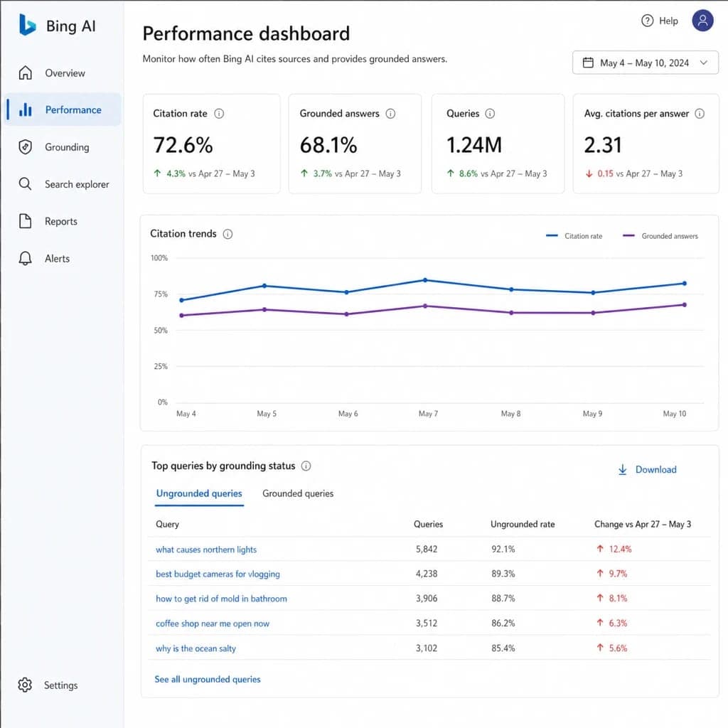Sort by Ungrounded rate column header
The image size is (728, 728).
[x=523, y=524]
